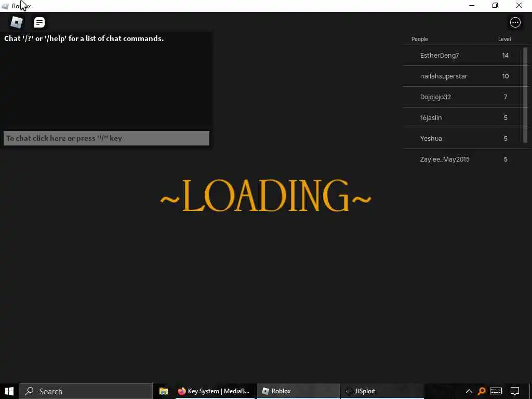Viewport: 532px width, 399px height.
Task: Click Dojojojo32's level value 7
Action: pos(505,97)
